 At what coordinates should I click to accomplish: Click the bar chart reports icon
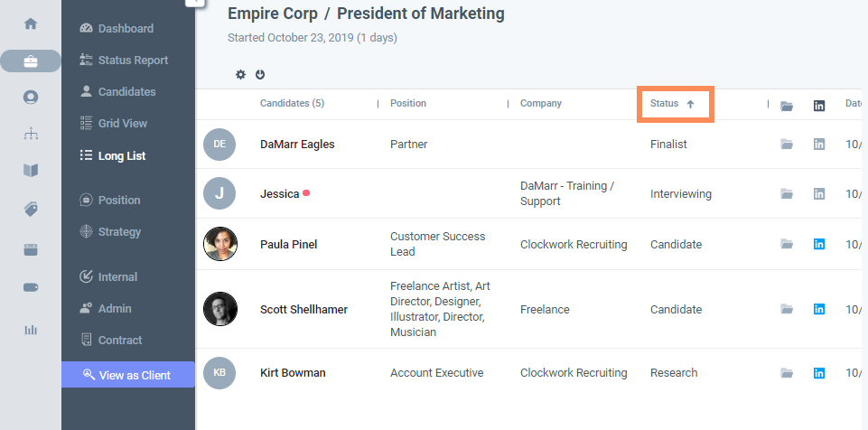[31, 329]
